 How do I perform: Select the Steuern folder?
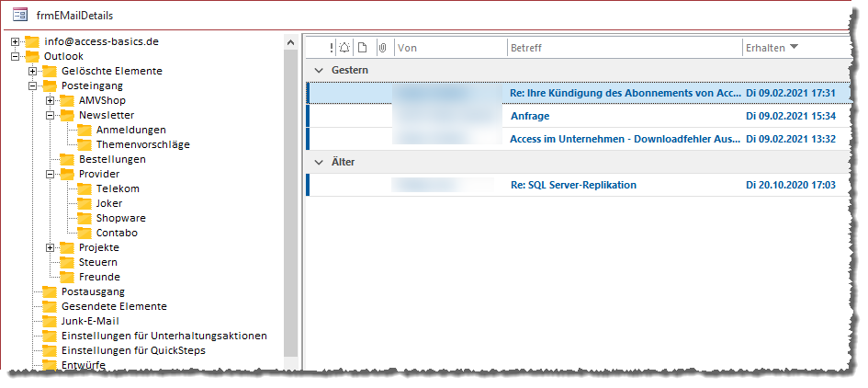(98, 262)
